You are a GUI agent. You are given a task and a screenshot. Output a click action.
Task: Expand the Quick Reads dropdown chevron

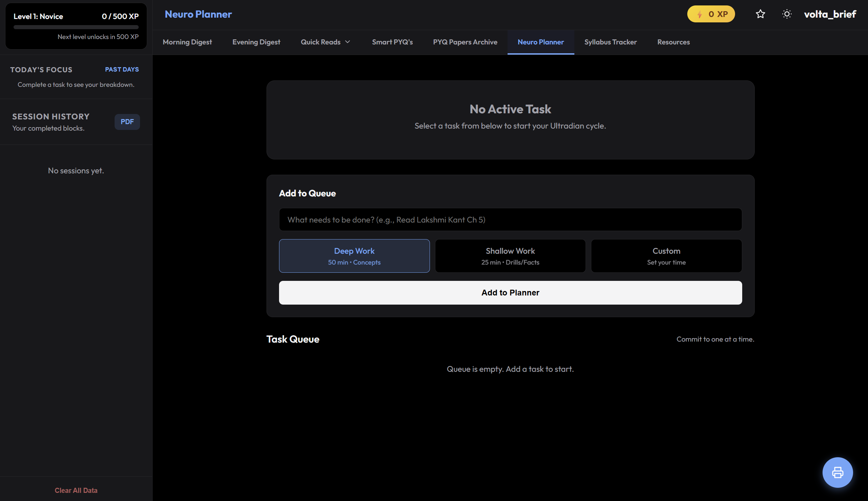(x=347, y=42)
